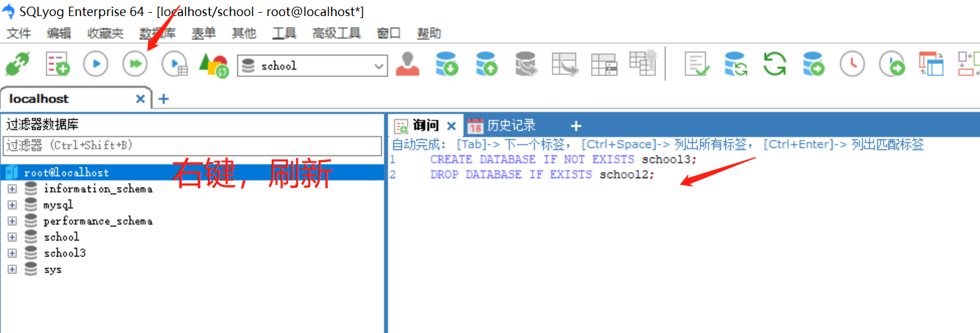Viewport: 980px width, 333px height.
Task: Open the 高级工具 menu
Action: pyautogui.click(x=337, y=33)
